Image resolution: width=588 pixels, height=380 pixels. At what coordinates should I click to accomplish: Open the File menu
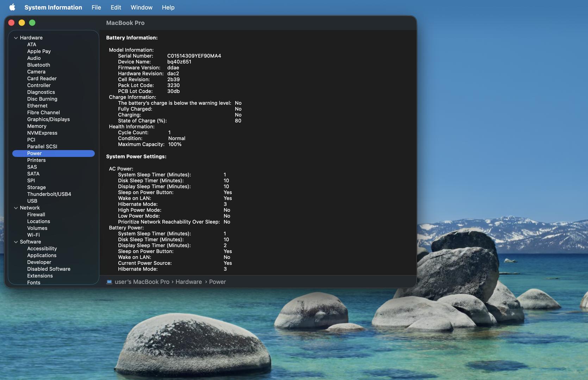96,7
